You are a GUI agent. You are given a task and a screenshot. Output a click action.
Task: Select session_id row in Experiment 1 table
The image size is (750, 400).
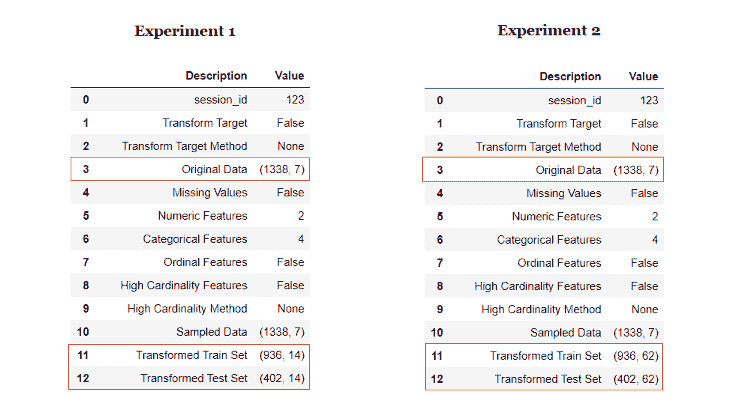(220, 100)
